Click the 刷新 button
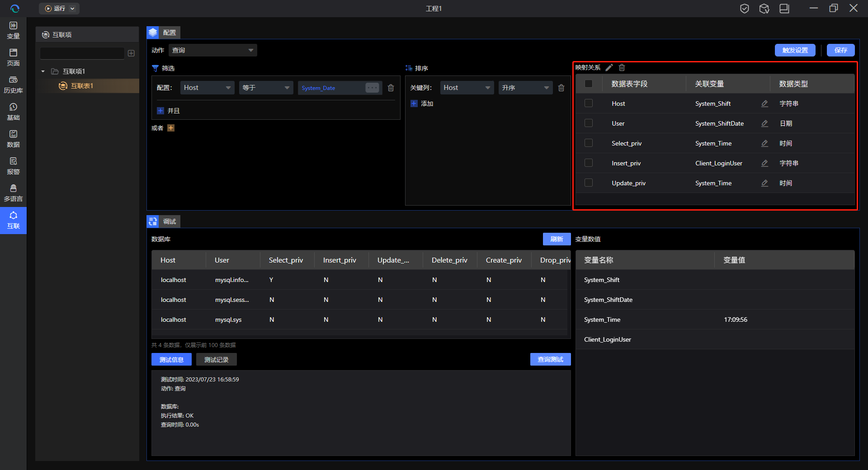868x470 pixels. click(557, 239)
